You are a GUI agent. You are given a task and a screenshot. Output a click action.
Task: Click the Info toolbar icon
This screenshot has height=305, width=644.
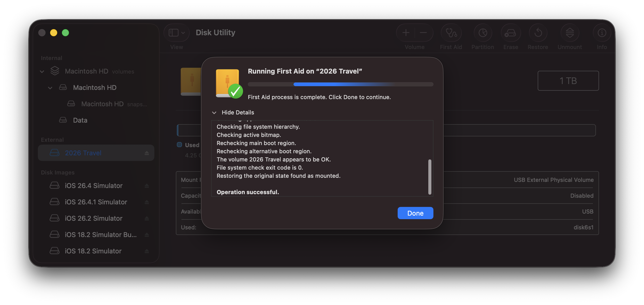tap(602, 33)
